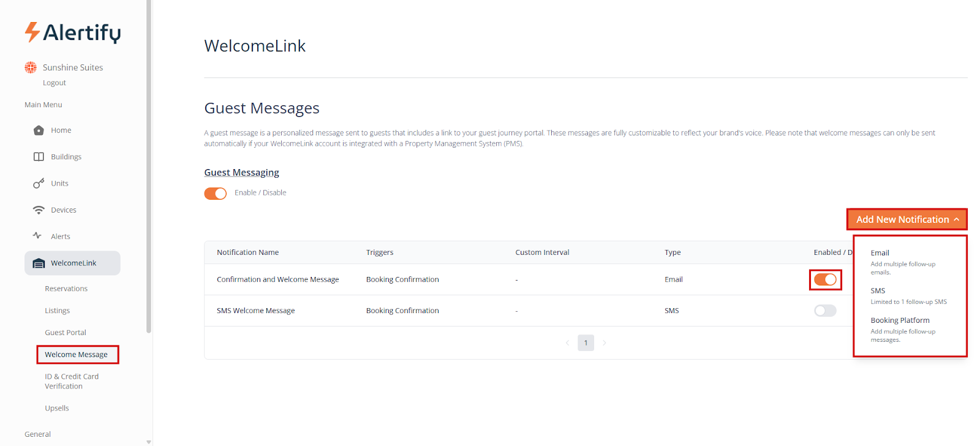980x446 pixels.
Task: Click the Alerts pulse icon
Action: 37,236
